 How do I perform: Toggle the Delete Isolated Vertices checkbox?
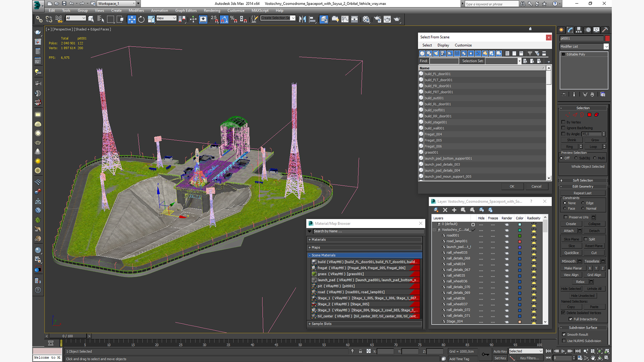click(x=563, y=313)
